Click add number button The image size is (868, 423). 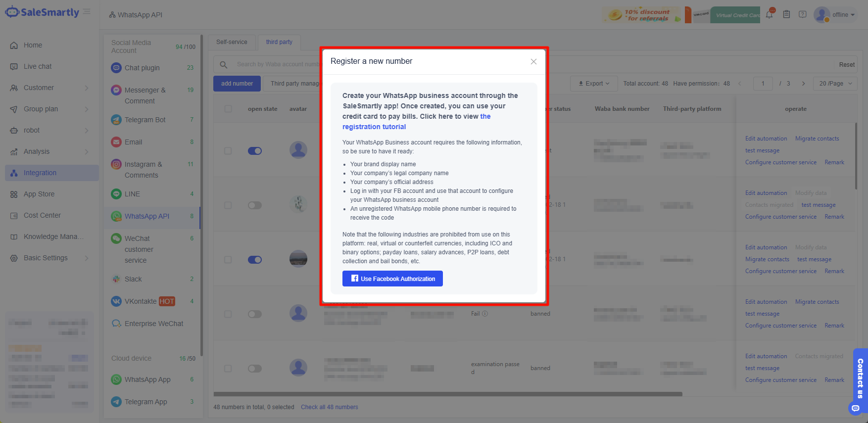237,84
